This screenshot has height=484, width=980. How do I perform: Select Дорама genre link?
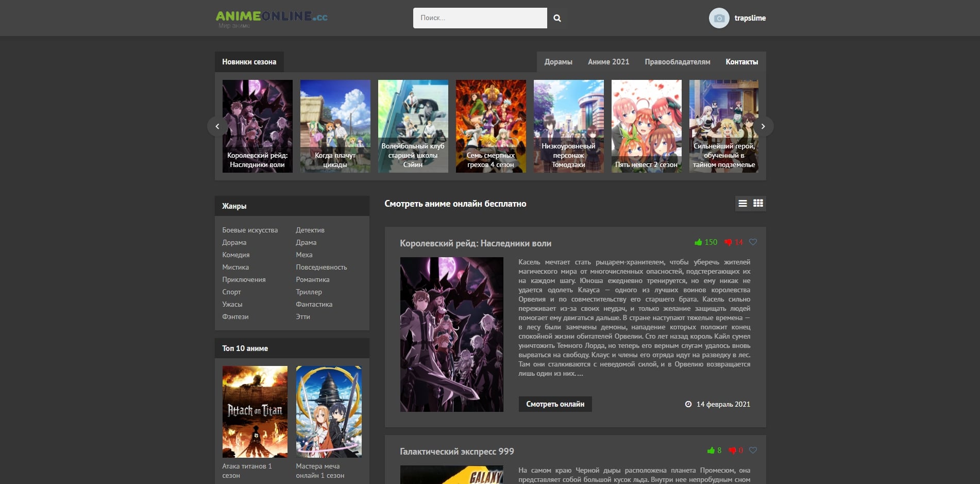[234, 242]
